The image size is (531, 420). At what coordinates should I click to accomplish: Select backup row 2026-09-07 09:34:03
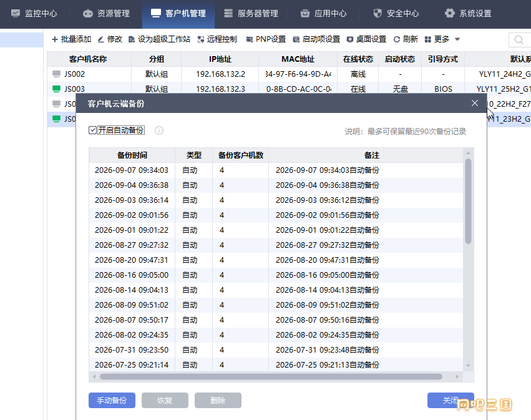276,170
